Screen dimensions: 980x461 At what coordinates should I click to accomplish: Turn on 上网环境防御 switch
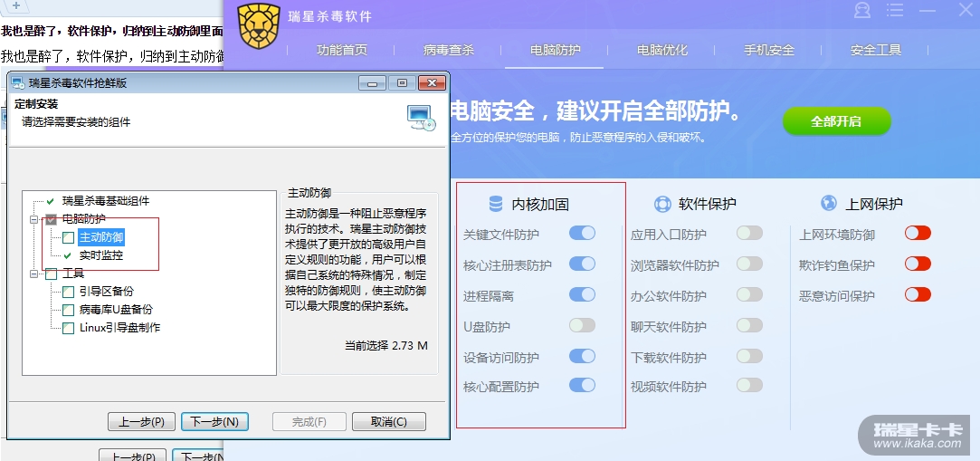coord(918,234)
